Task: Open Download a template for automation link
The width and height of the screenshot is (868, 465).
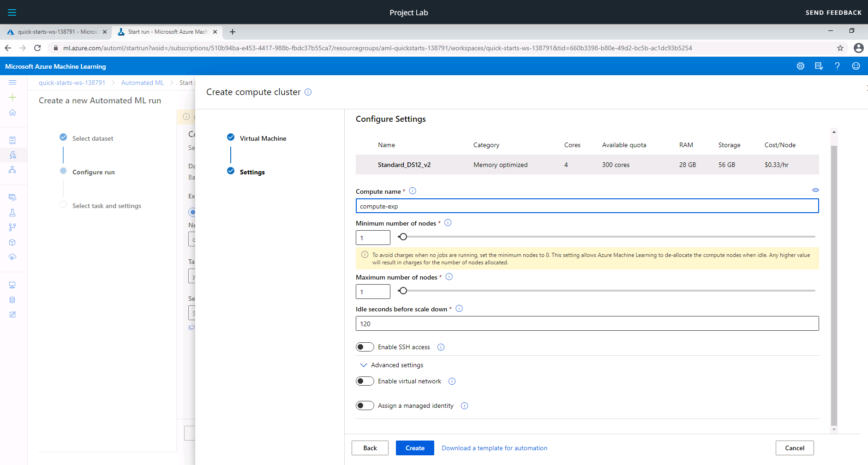Action: (495, 447)
